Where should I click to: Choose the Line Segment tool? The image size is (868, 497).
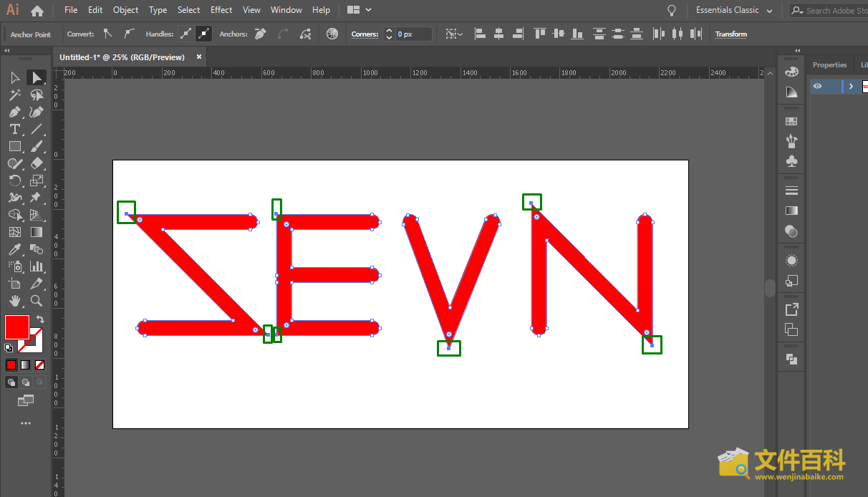(37, 129)
